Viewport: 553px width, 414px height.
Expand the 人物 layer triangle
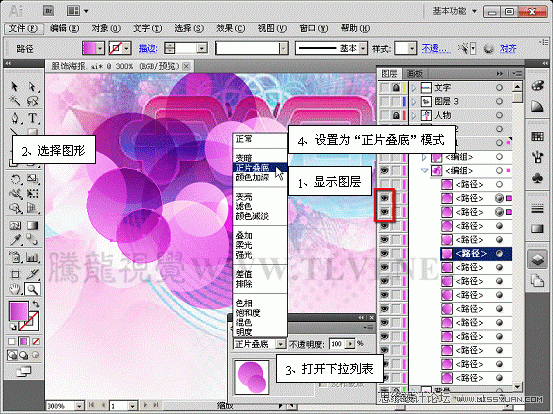click(414, 115)
